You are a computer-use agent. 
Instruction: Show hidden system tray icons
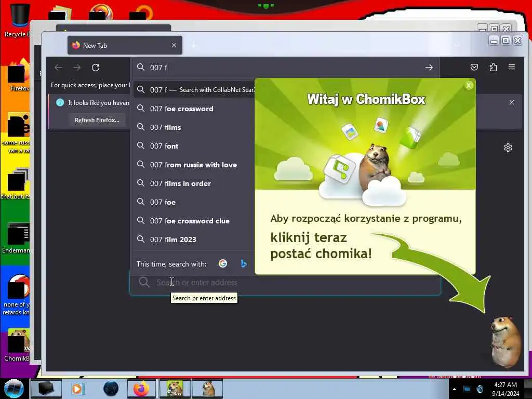pos(454,389)
